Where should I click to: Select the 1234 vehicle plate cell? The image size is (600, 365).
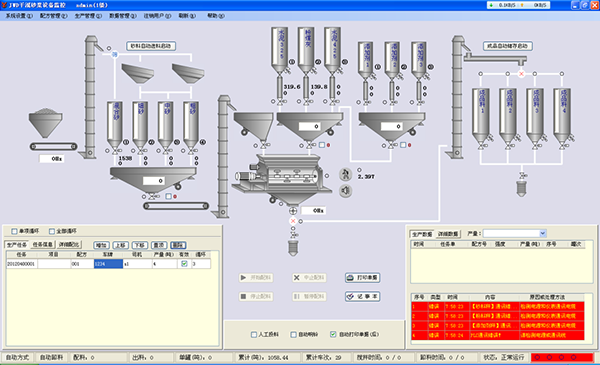[x=108, y=264]
